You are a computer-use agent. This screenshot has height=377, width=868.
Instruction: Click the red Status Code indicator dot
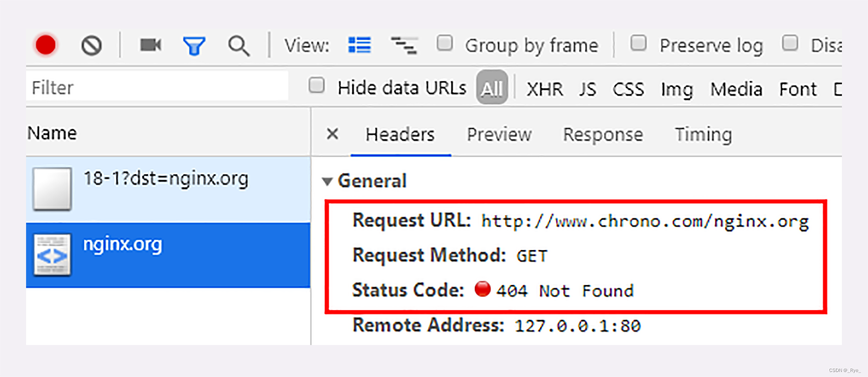click(x=483, y=289)
